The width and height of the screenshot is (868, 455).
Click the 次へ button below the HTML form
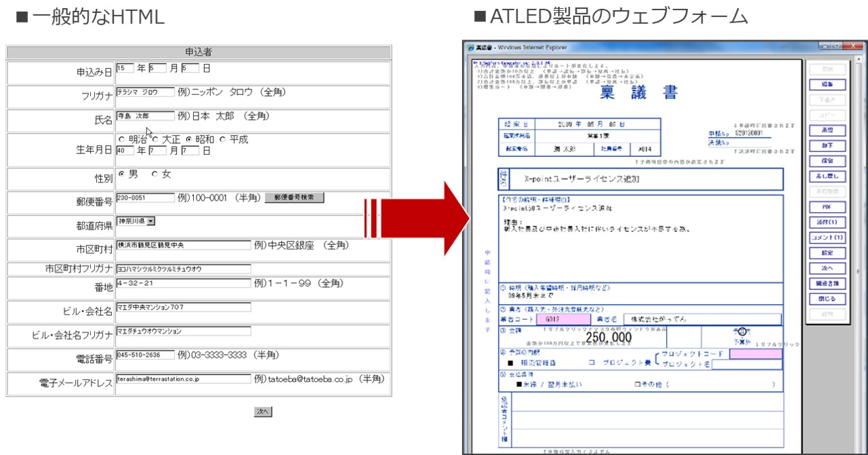coord(263,411)
